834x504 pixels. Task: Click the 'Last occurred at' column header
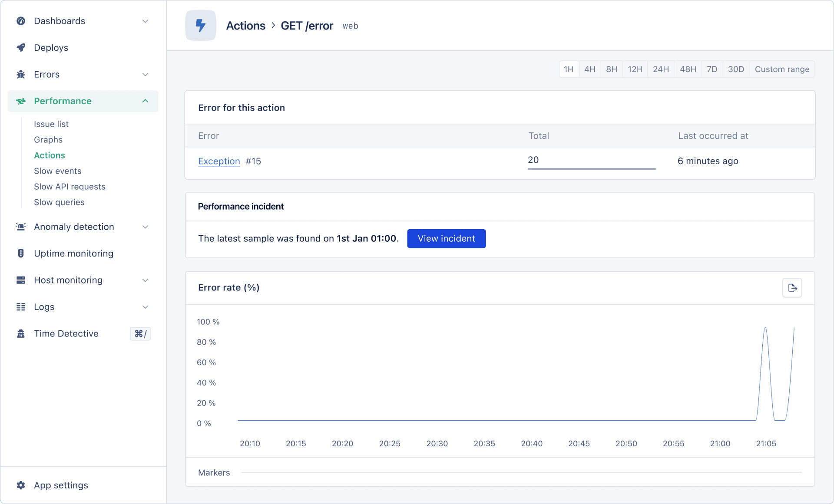point(713,136)
